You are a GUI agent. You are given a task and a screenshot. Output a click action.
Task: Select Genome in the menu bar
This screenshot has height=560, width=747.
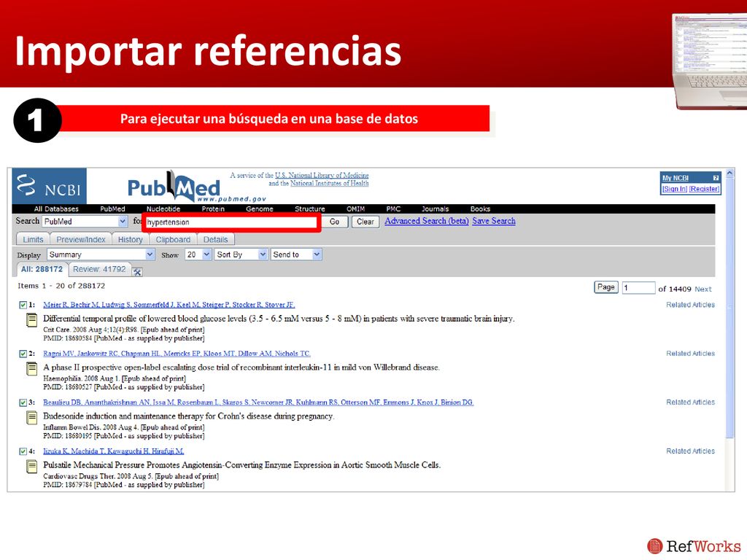[260, 209]
